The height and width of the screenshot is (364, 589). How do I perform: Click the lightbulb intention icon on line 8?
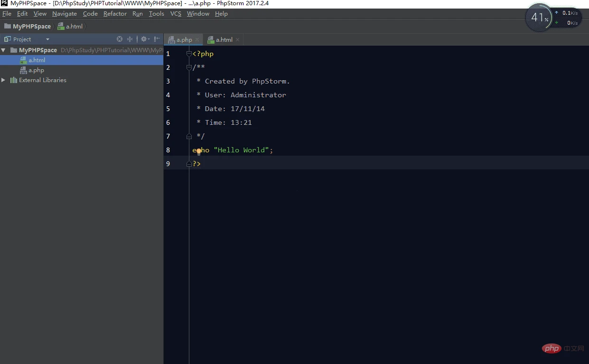pos(199,151)
